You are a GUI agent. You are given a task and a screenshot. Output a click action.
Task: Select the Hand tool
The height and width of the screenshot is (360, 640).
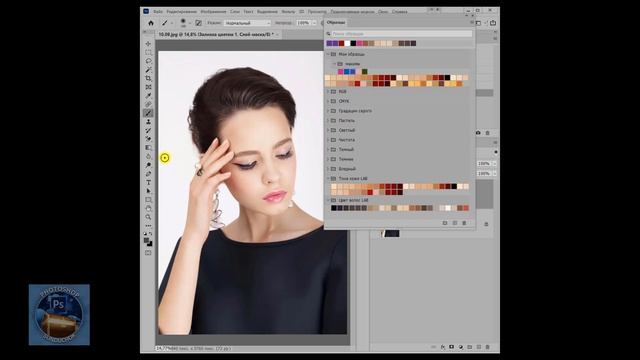coord(148,209)
